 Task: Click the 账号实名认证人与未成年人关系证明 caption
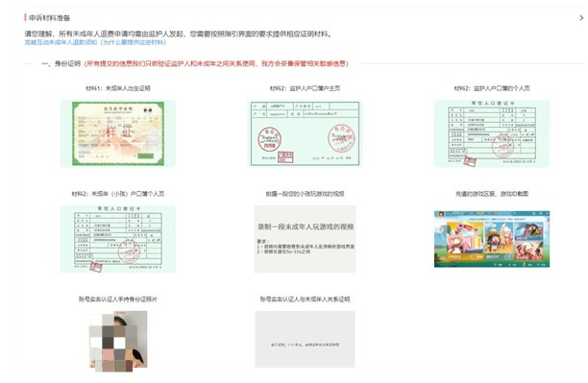[x=305, y=299]
